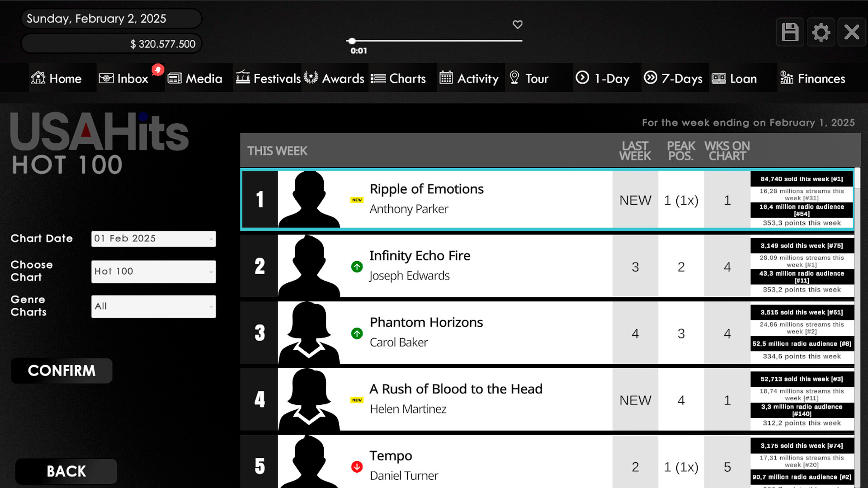Select the Media newspaper icon
868x488 pixels.
[x=176, y=78]
